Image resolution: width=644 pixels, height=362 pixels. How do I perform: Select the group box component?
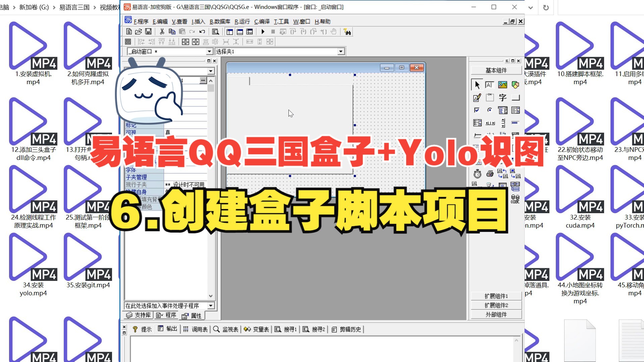pyautogui.click(x=490, y=98)
